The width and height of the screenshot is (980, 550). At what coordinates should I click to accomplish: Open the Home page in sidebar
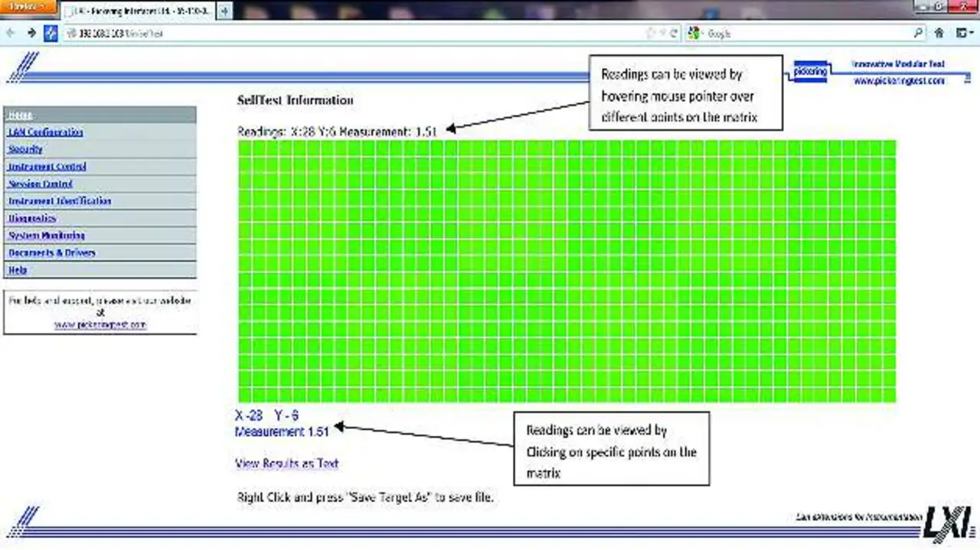[x=21, y=115]
